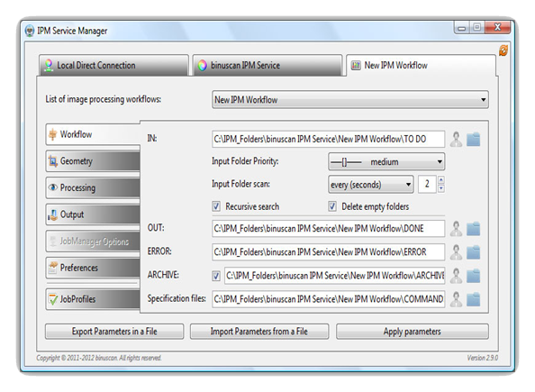Viewport: 535px width, 392px height.
Task: Toggle the Recursive search checkbox
Action: tap(216, 206)
